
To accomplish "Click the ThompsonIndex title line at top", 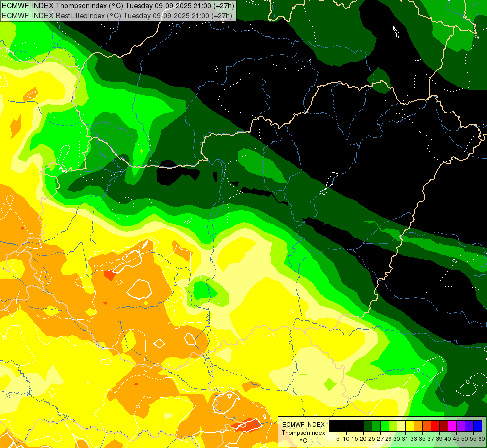I will tap(118, 6).
